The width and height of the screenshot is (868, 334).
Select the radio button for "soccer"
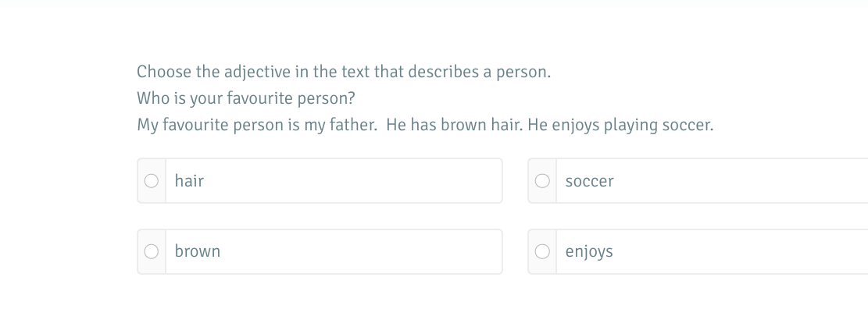click(542, 181)
